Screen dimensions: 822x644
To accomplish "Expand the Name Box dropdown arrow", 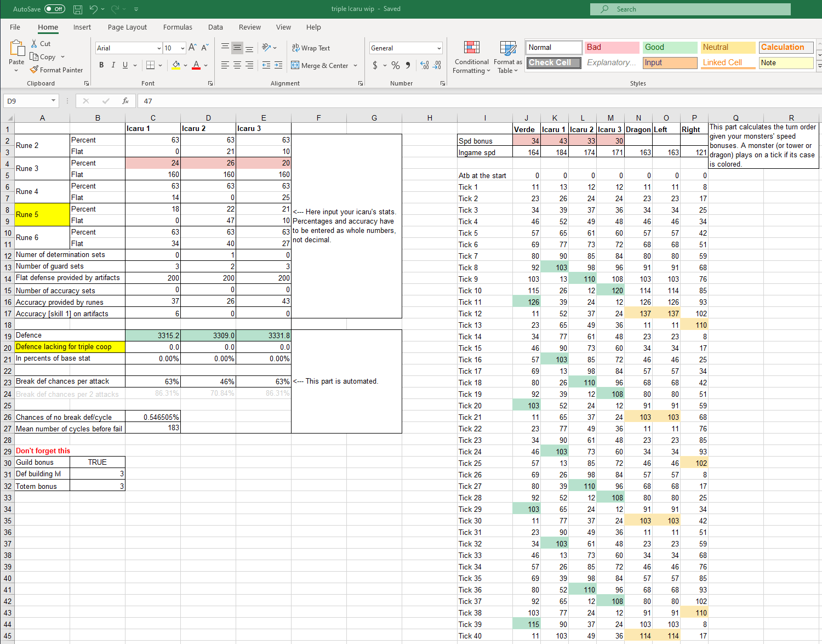I will [x=53, y=101].
